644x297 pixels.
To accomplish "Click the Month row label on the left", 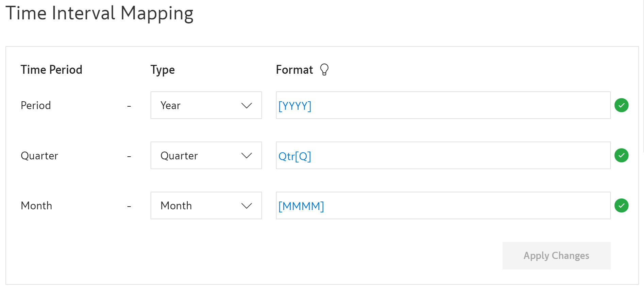I will point(36,206).
